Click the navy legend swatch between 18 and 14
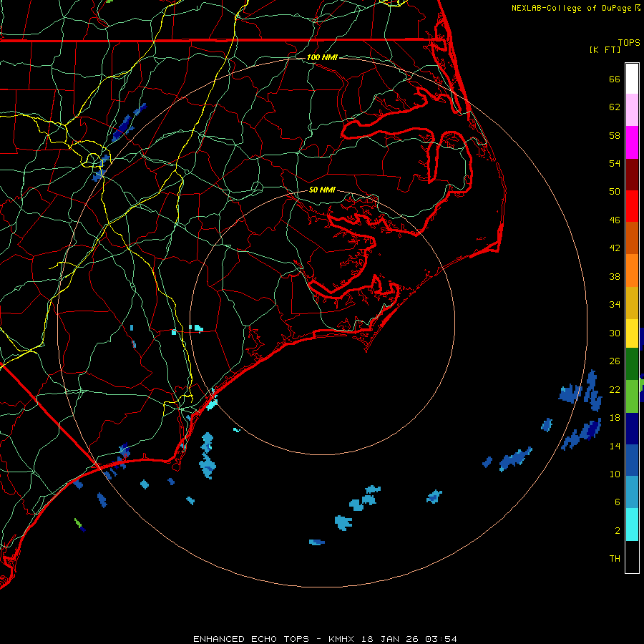Screen dimensions: 644x644 [632, 429]
